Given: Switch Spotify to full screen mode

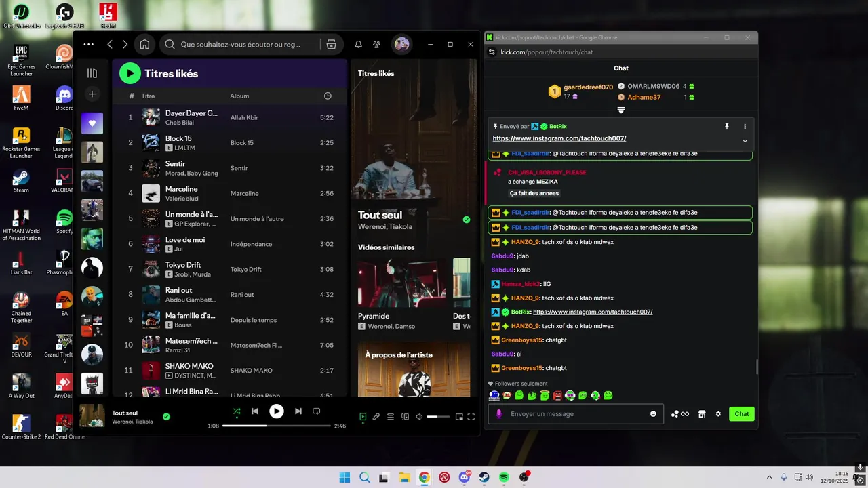Looking at the screenshot, I should point(471,417).
